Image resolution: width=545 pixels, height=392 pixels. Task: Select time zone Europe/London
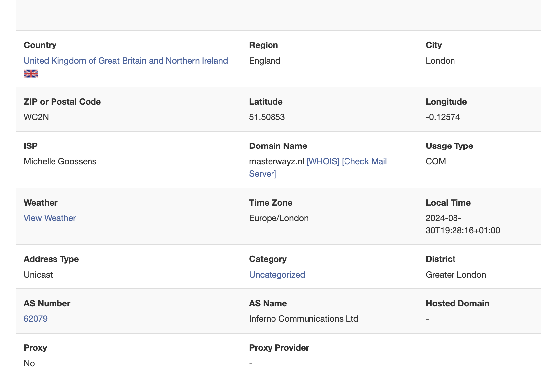(279, 218)
